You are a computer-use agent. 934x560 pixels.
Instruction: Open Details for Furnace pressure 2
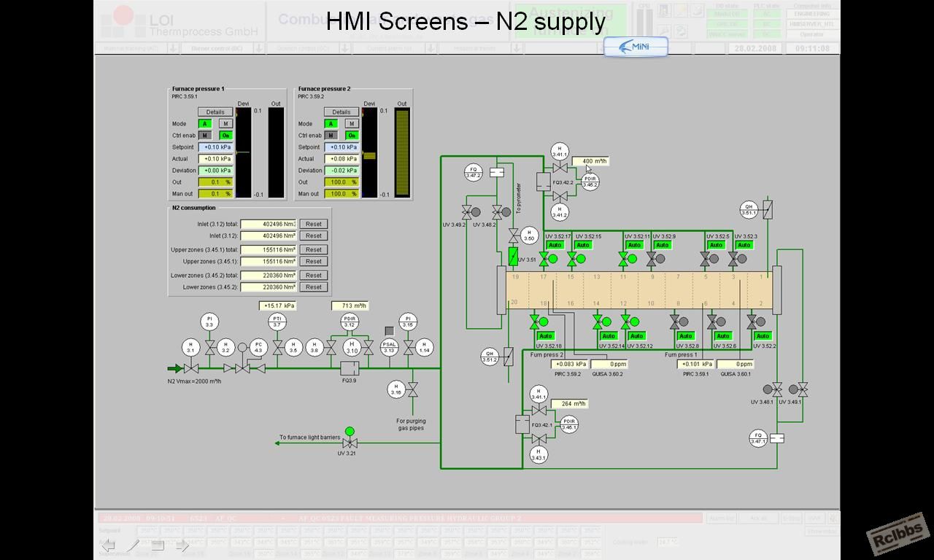pos(341,112)
